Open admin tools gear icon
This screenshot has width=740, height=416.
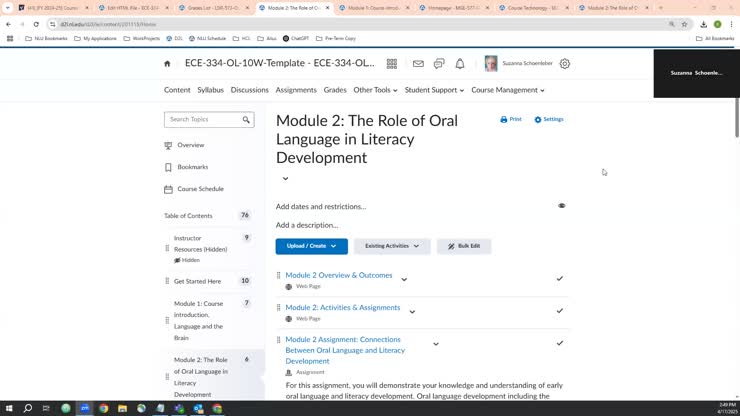click(x=565, y=64)
